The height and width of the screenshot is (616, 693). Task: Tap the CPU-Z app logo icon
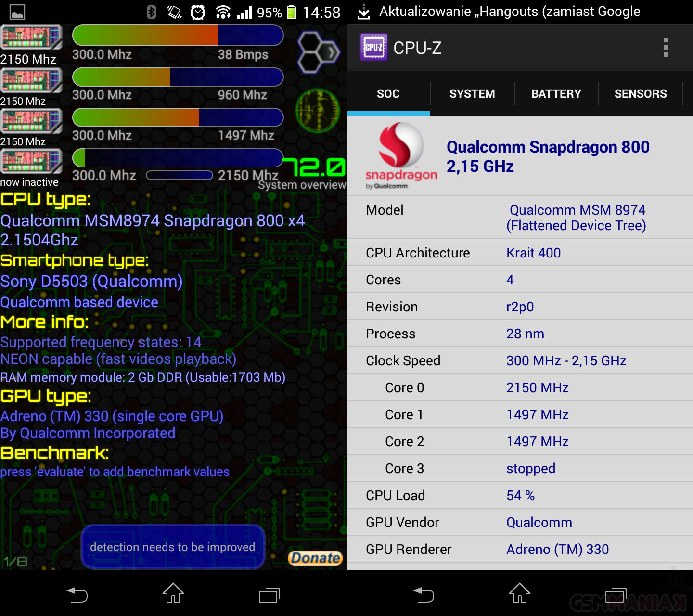point(373,47)
